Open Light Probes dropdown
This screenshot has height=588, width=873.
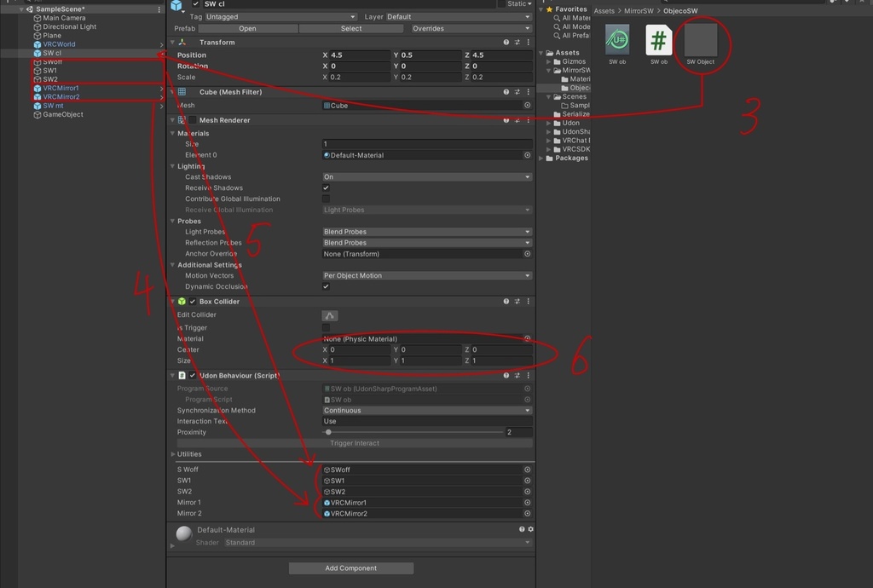coord(427,232)
